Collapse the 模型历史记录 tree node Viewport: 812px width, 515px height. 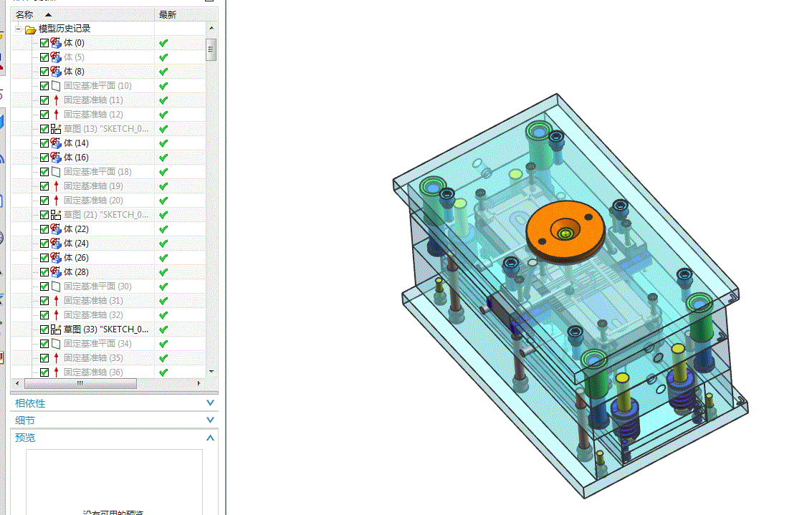[x=18, y=29]
